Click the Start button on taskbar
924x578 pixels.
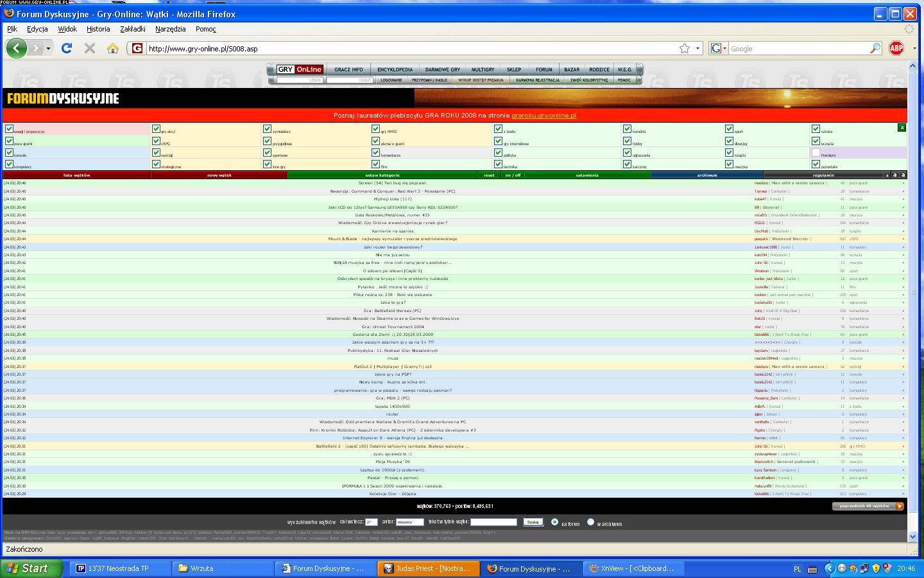tap(31, 568)
